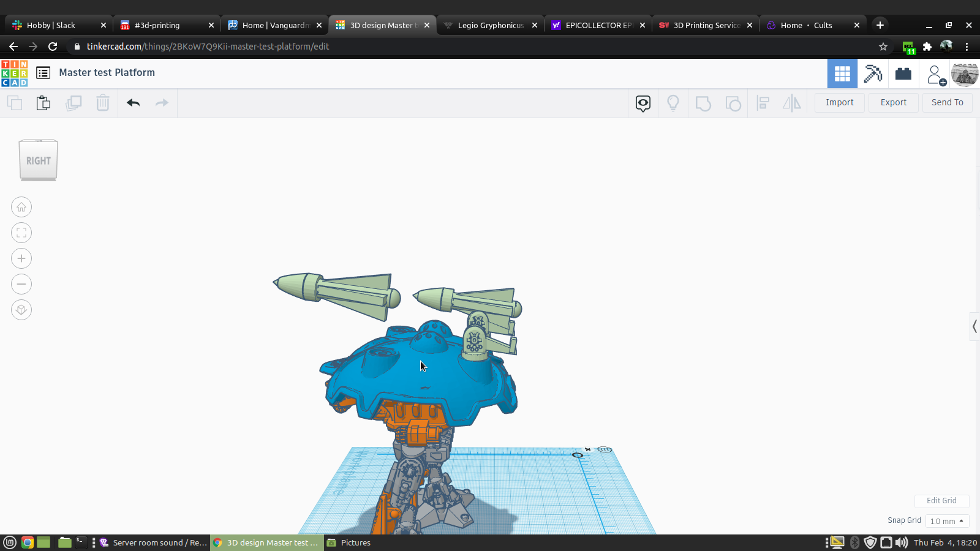Open a new browser tab
Screen dimensions: 980x551
tap(880, 25)
